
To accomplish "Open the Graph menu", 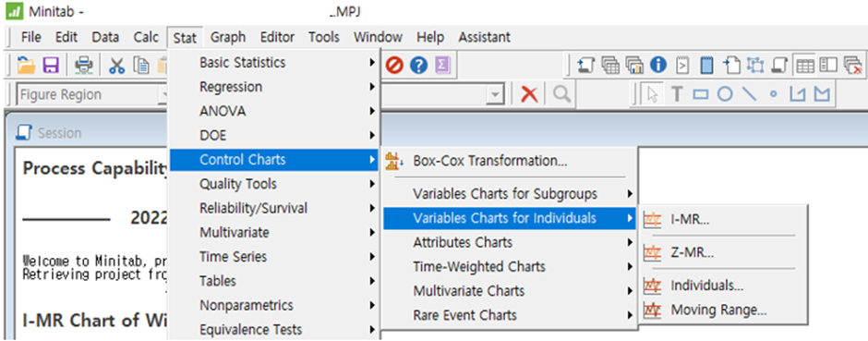I will tap(228, 38).
